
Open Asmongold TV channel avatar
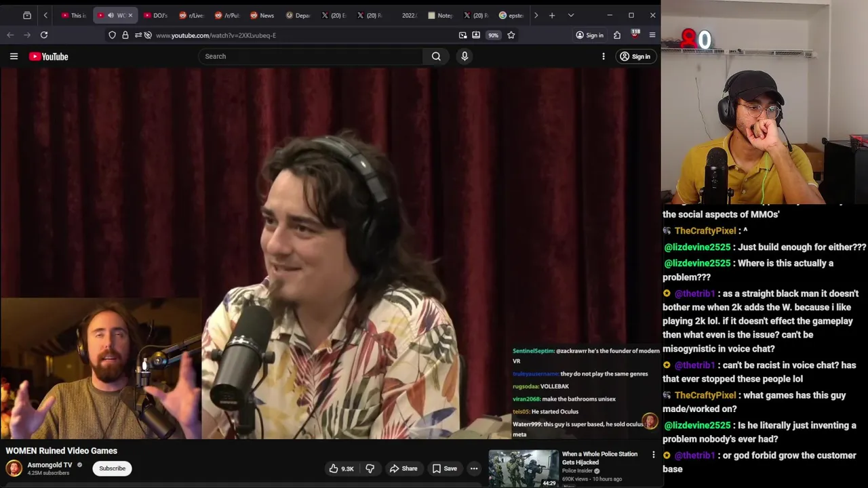coord(14,468)
